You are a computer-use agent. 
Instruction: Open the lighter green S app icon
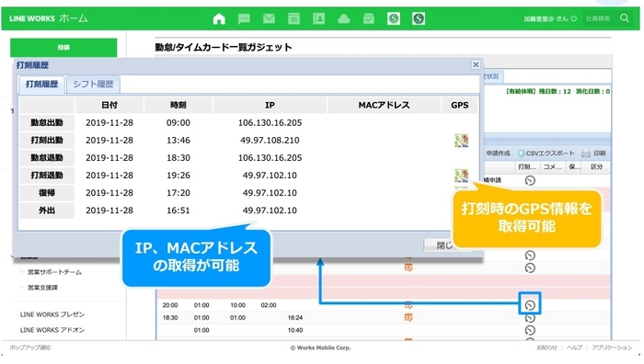click(x=394, y=18)
